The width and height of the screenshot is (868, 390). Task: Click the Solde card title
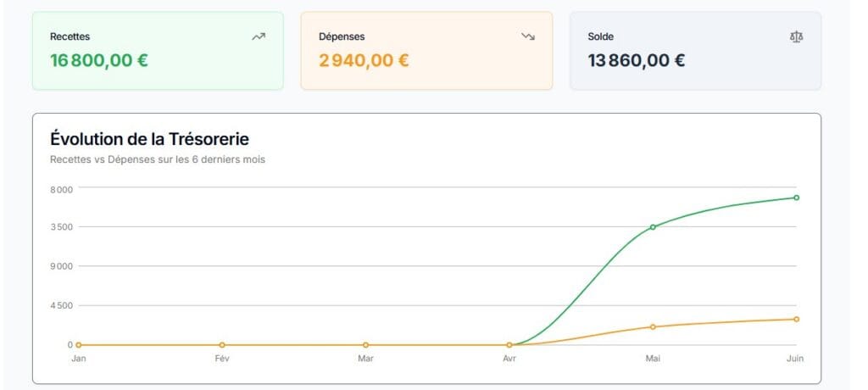(600, 36)
